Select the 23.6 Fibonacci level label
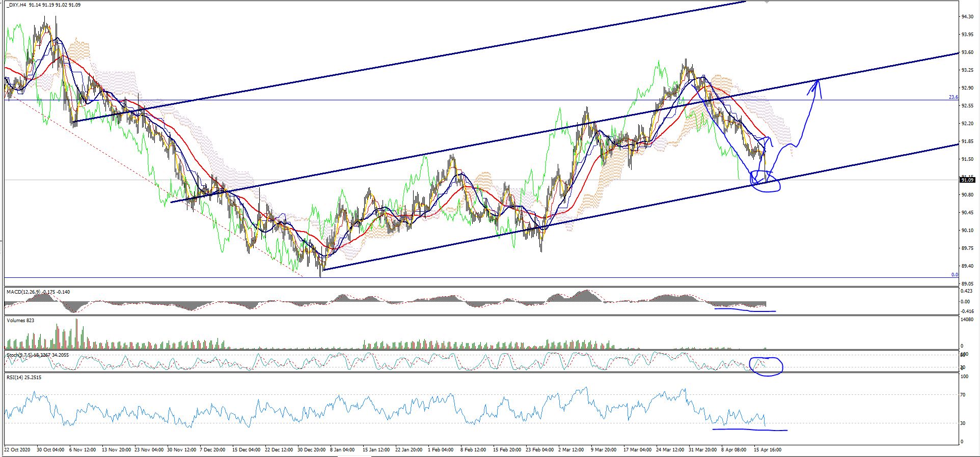Screen dimensions: 980x457 tap(953, 97)
